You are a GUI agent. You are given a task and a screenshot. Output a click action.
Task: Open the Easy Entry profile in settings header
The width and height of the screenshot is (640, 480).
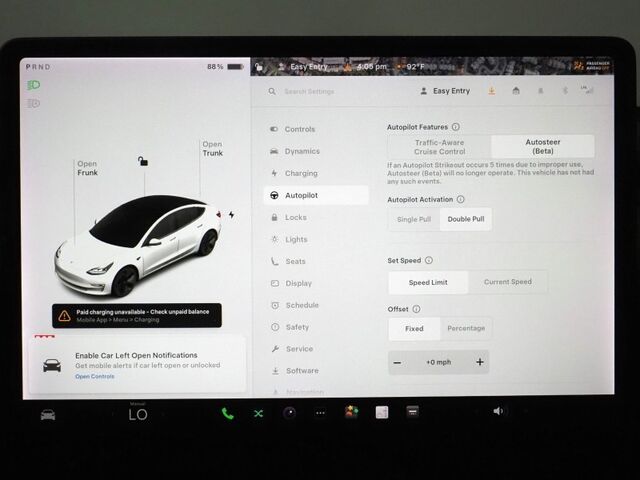(445, 91)
